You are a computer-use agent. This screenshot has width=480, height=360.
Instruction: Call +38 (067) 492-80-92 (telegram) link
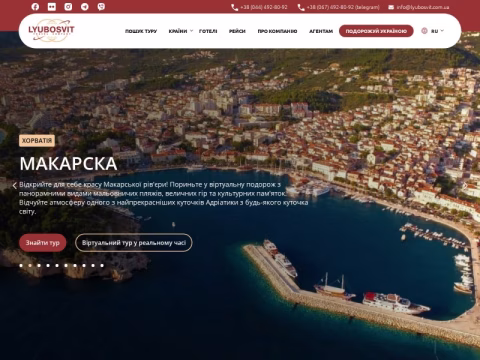(343, 7)
